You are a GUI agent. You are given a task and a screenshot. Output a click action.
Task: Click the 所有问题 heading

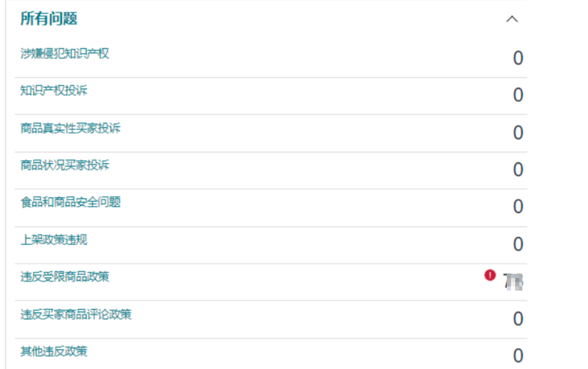pyautogui.click(x=49, y=19)
